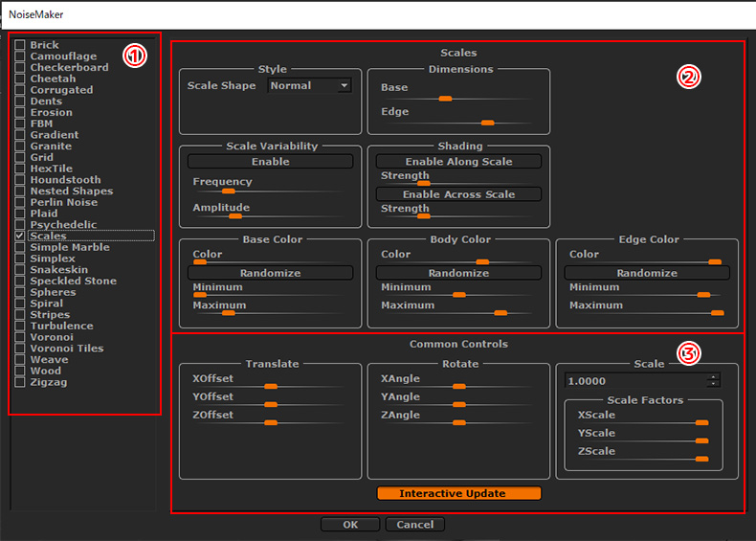Image resolution: width=756 pixels, height=541 pixels.
Task: Confirm with the OK button
Action: pos(349,525)
